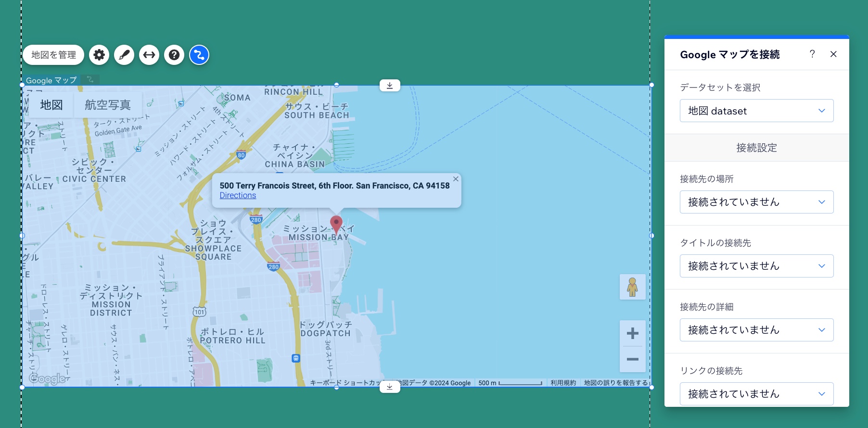Viewport: 868px width, 428px height.
Task: Close the address info popup
Action: pyautogui.click(x=455, y=179)
